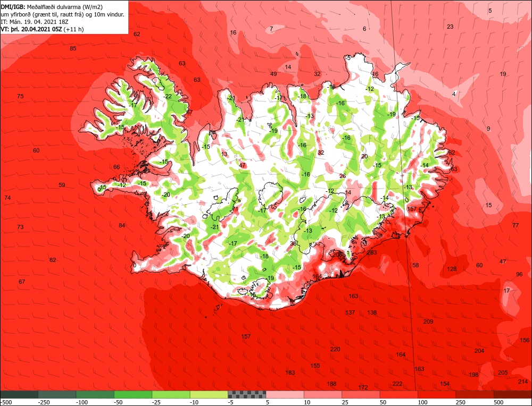The height and width of the screenshot is (406, 532).
Task: Click the map value '204' over the southeast ocean
Action: coord(479,351)
